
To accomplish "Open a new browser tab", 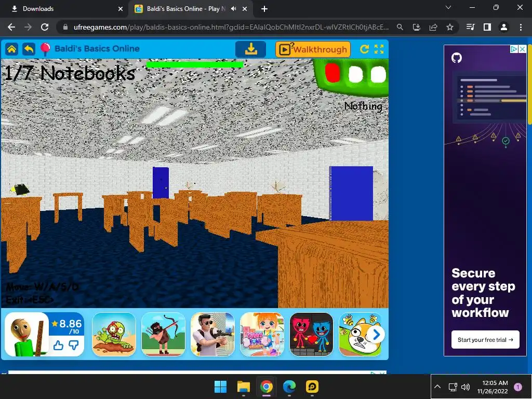I will (264, 9).
